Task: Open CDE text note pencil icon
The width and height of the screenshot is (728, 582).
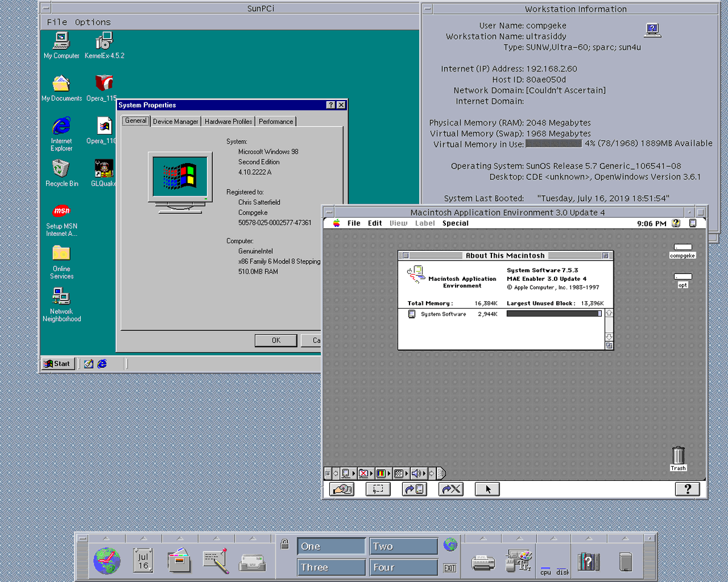Action: pos(215,561)
